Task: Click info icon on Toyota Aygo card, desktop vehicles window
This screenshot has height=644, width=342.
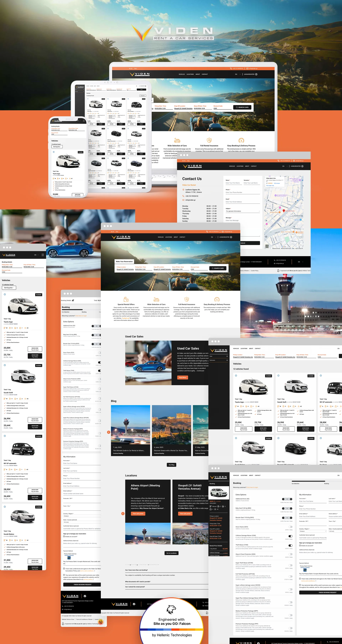Action: pos(236,375)
